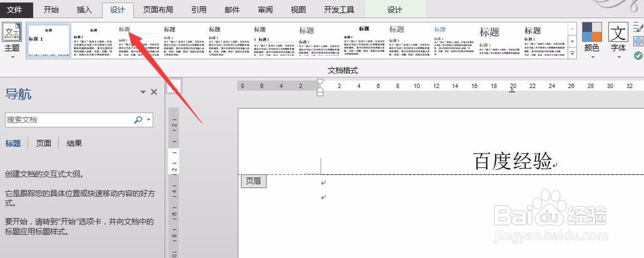Expand the full document format gallery
This screenshot has height=258, width=644.
[x=572, y=53]
